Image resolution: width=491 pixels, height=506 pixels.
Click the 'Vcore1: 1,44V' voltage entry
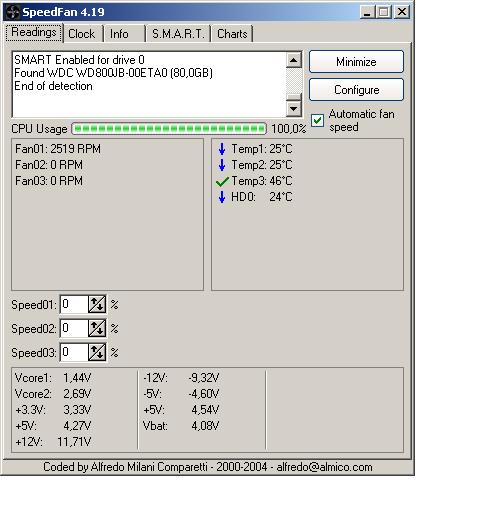pos(53,378)
